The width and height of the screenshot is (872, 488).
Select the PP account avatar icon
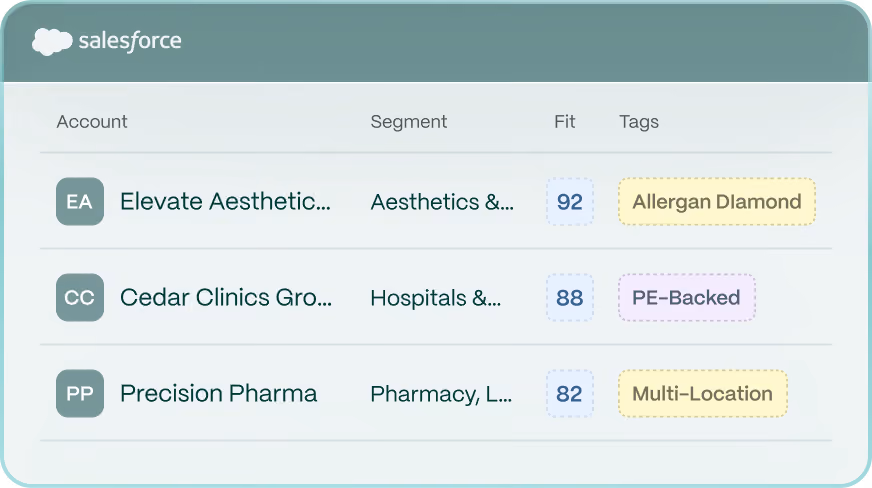point(80,394)
